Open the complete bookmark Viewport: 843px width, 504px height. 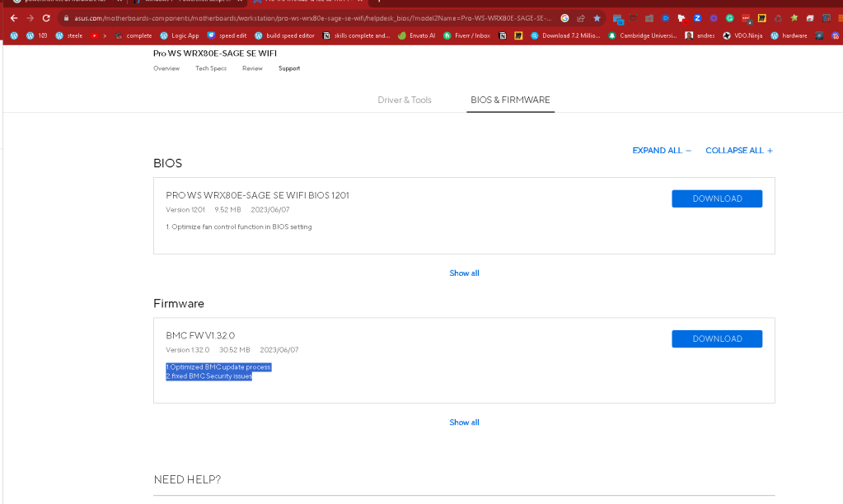coord(133,36)
